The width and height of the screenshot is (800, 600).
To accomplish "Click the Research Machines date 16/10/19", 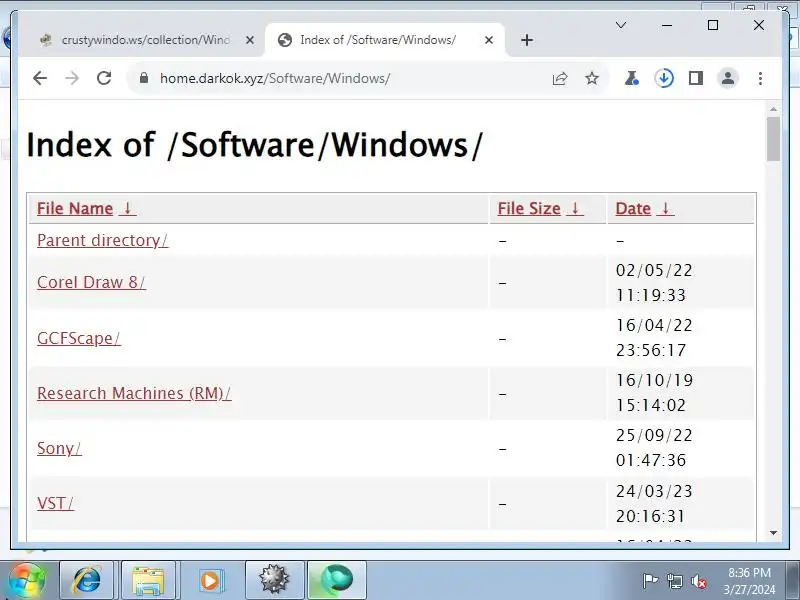I will click(x=654, y=380).
